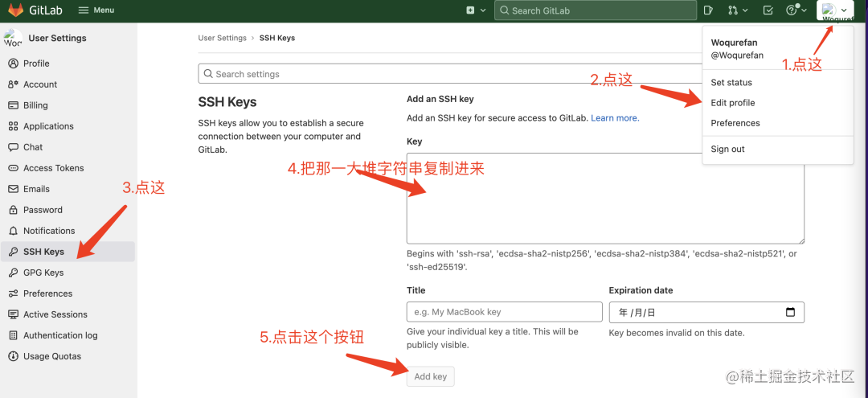Screen dimensions: 868x398
Task: Open the Help question mark dropdown
Action: [x=796, y=10]
